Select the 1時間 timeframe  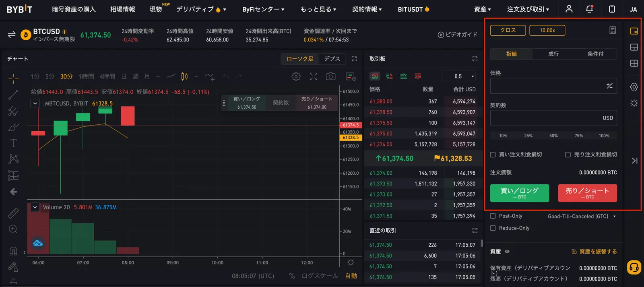(x=86, y=76)
